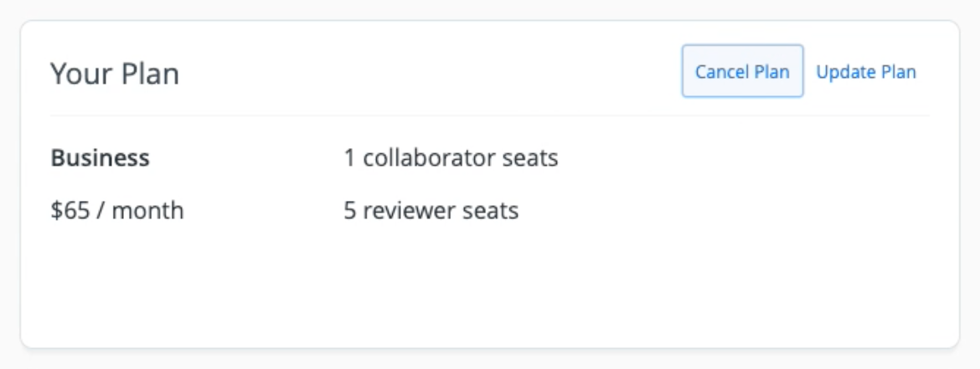Select the word Business in bold
The height and width of the screenshot is (369, 980).
101,157
